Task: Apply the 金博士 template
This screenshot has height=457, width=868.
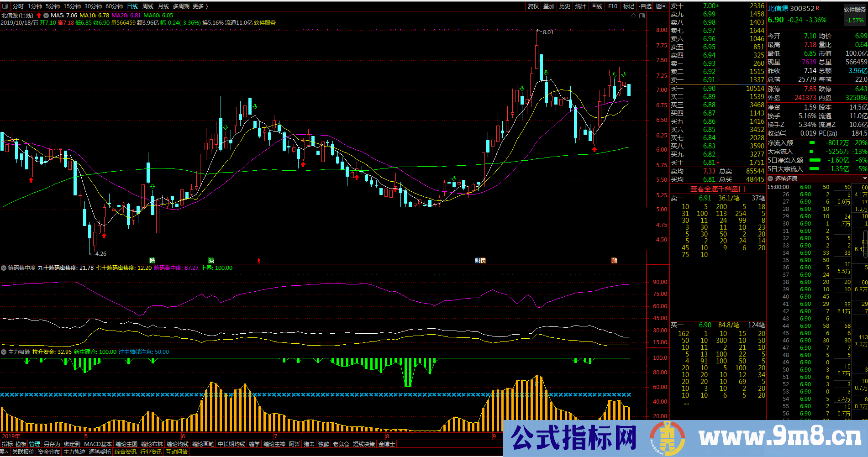Action: pos(386,444)
